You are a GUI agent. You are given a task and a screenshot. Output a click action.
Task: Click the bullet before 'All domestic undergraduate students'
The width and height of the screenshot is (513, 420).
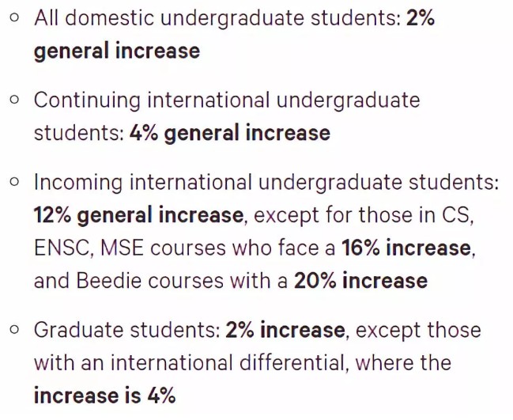click(x=14, y=17)
